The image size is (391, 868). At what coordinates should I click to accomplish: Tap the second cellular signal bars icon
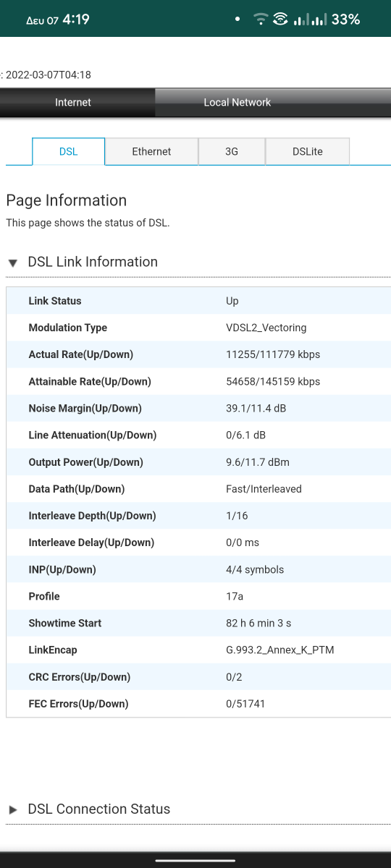[319, 20]
